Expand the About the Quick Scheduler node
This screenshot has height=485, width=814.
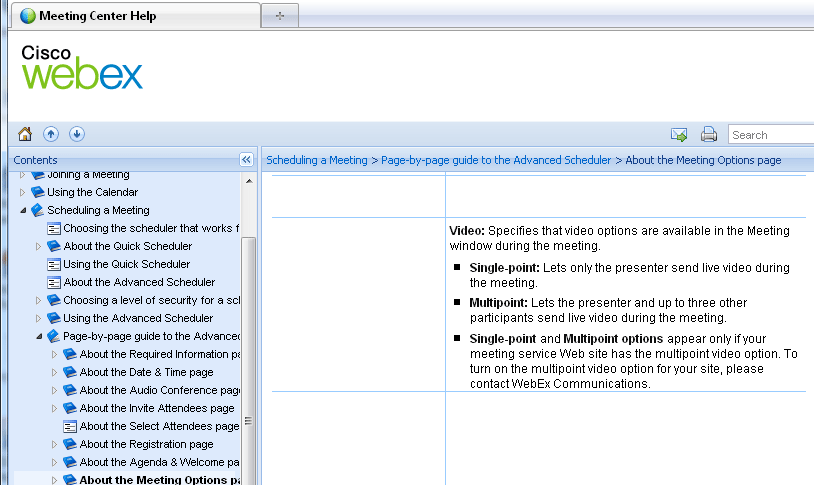coord(38,246)
